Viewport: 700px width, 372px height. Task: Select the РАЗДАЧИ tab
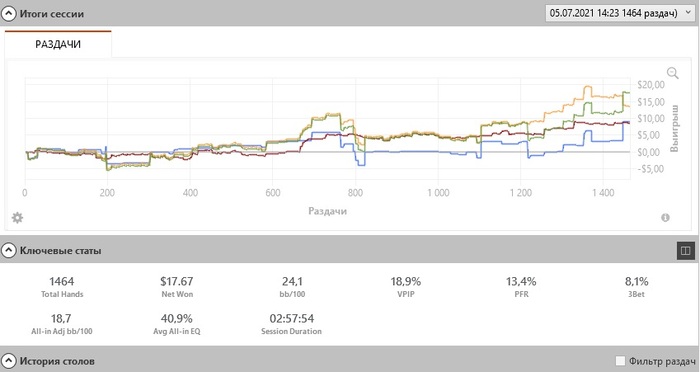[x=58, y=44]
